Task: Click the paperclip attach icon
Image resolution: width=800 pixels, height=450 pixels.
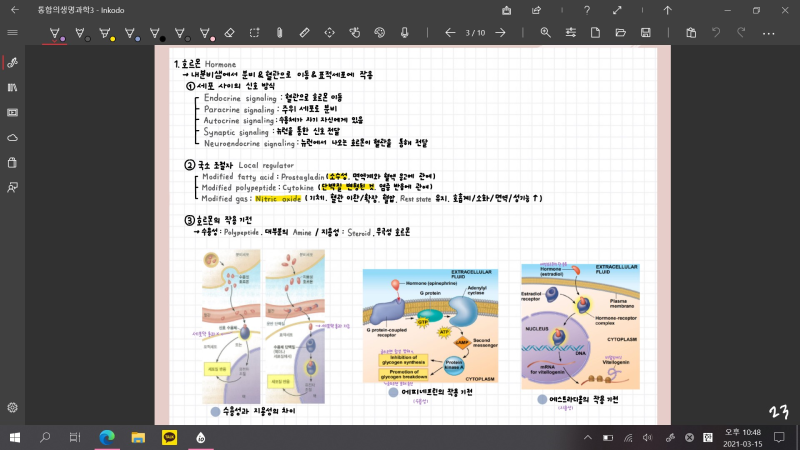Action: click(280, 33)
